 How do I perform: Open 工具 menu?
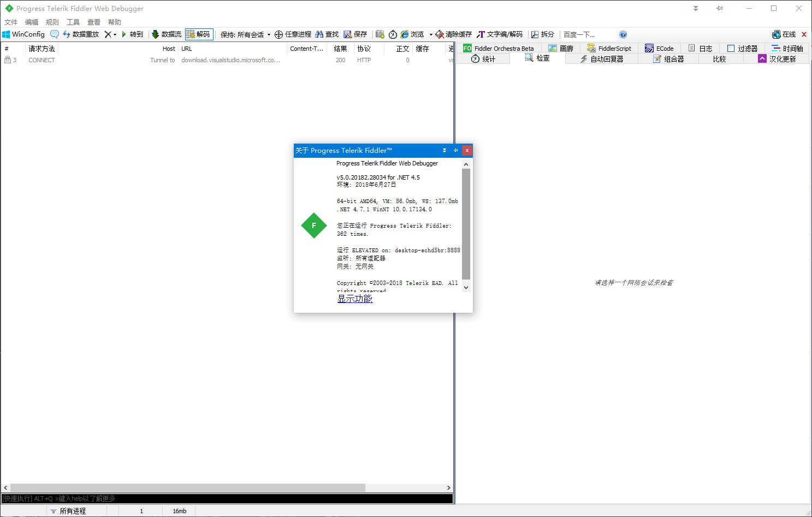73,22
